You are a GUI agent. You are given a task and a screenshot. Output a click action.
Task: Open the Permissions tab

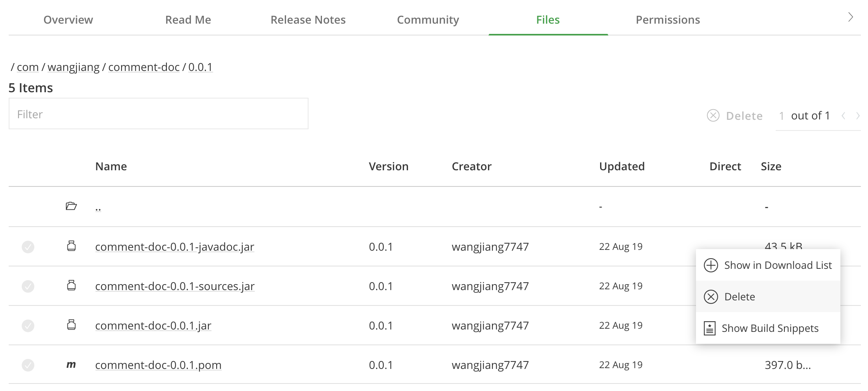pos(668,20)
